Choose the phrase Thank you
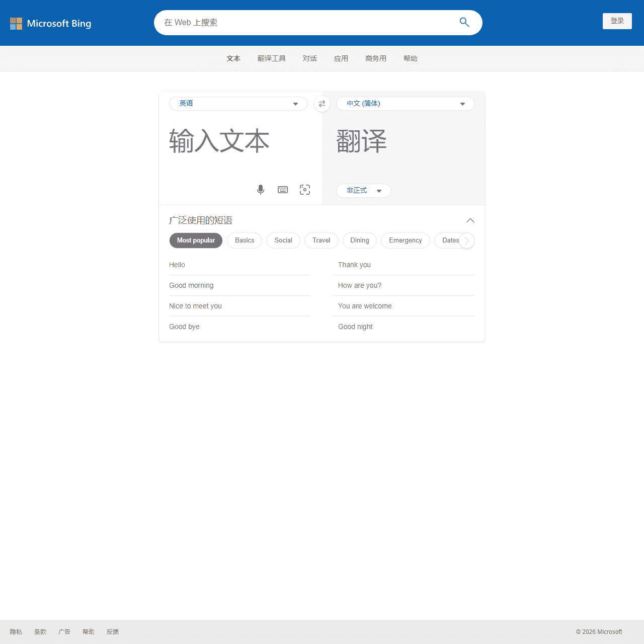644x644 pixels. click(x=404, y=265)
